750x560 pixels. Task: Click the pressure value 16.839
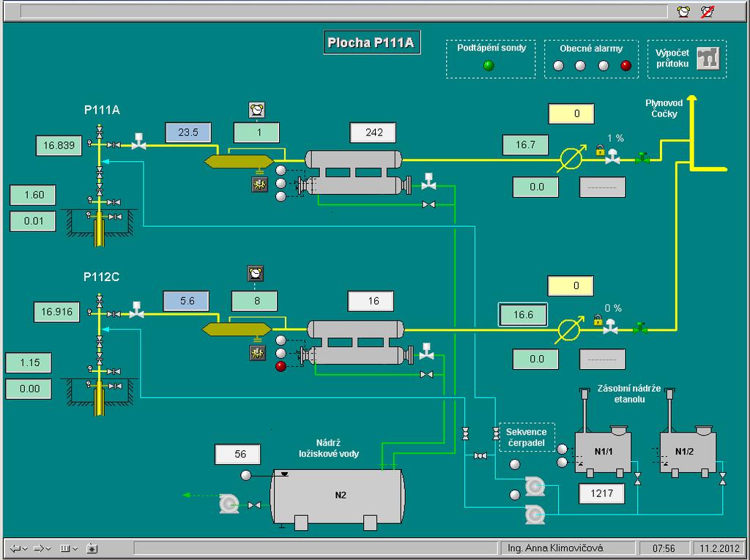tap(59, 146)
